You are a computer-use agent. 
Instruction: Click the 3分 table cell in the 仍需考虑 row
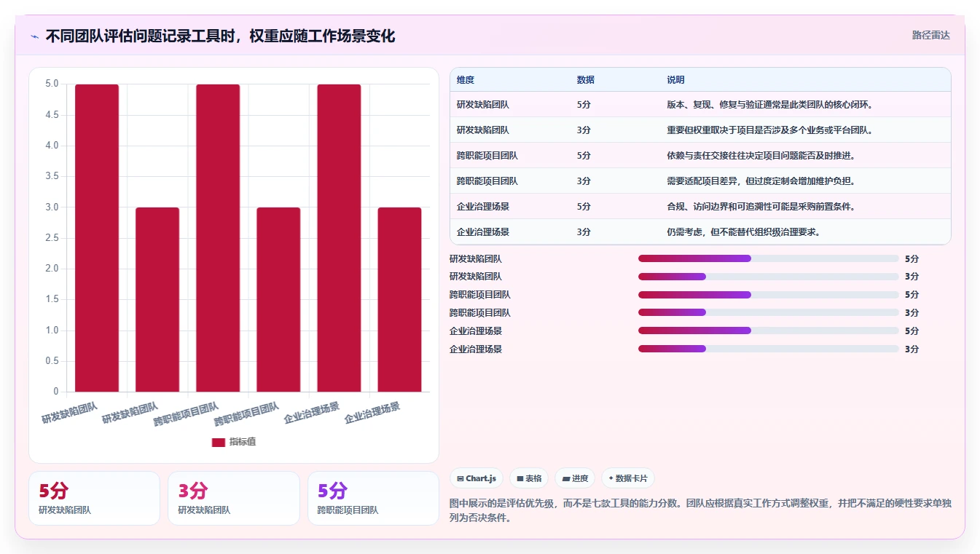(584, 232)
